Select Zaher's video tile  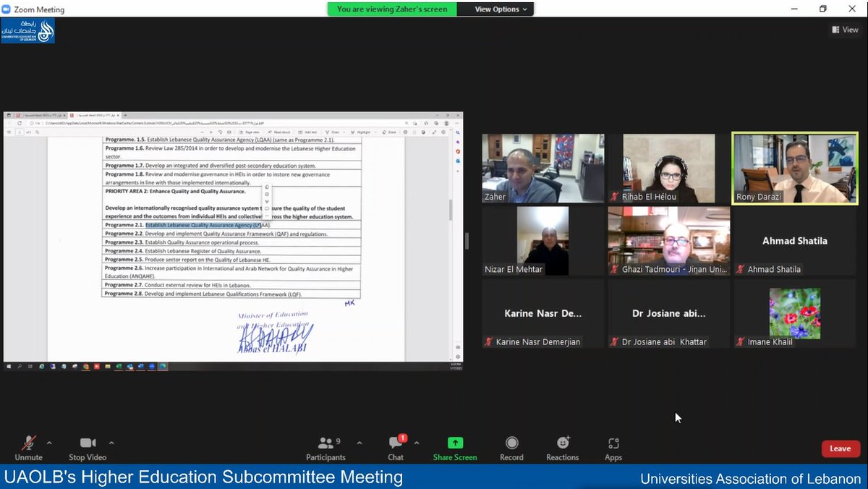click(543, 168)
